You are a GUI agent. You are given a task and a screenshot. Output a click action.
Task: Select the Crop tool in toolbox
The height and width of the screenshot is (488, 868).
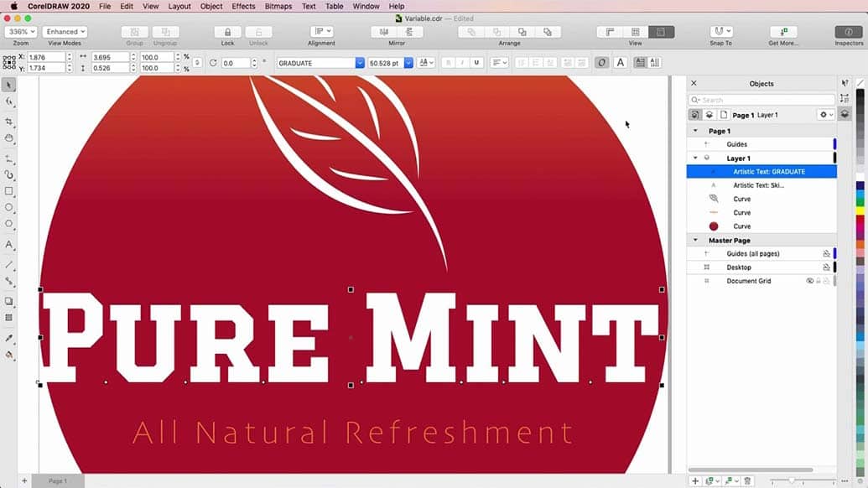(9, 122)
